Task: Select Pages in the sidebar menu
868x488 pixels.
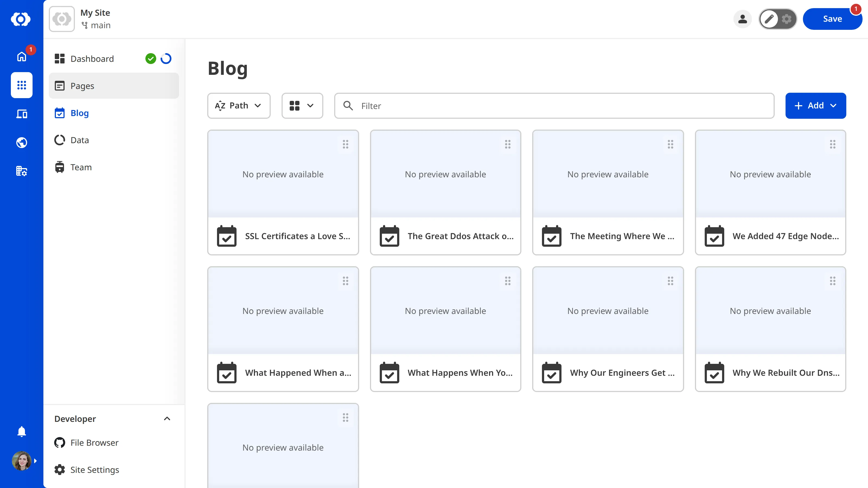Action: pyautogui.click(x=82, y=86)
